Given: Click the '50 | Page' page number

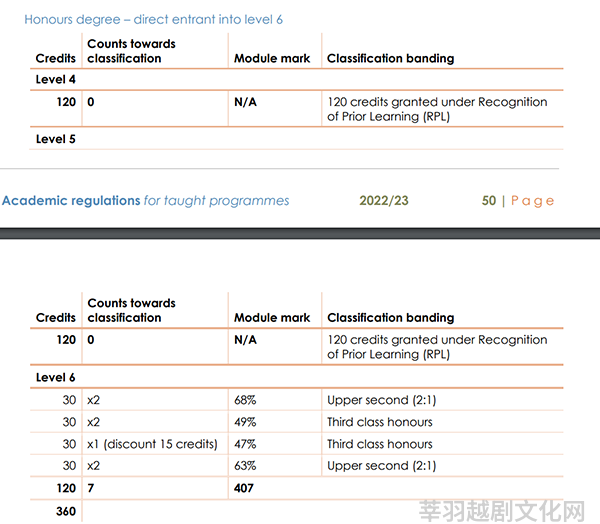Looking at the screenshot, I should pyautogui.click(x=518, y=201).
